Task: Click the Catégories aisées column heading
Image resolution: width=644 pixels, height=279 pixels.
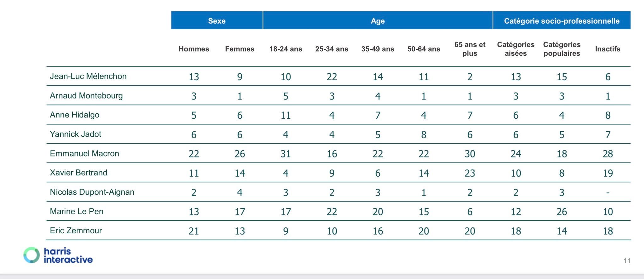Action: [x=516, y=49]
